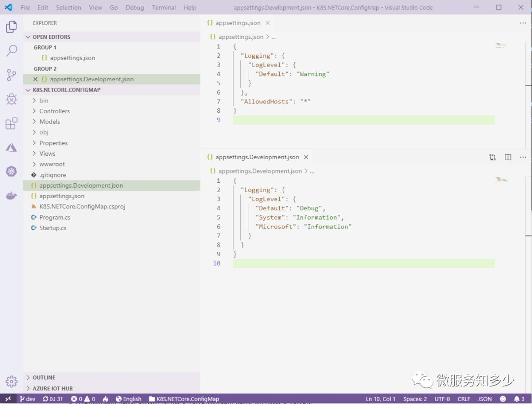The height and width of the screenshot is (404, 532).
Task: Open the Go menu
Action: coord(114,7)
